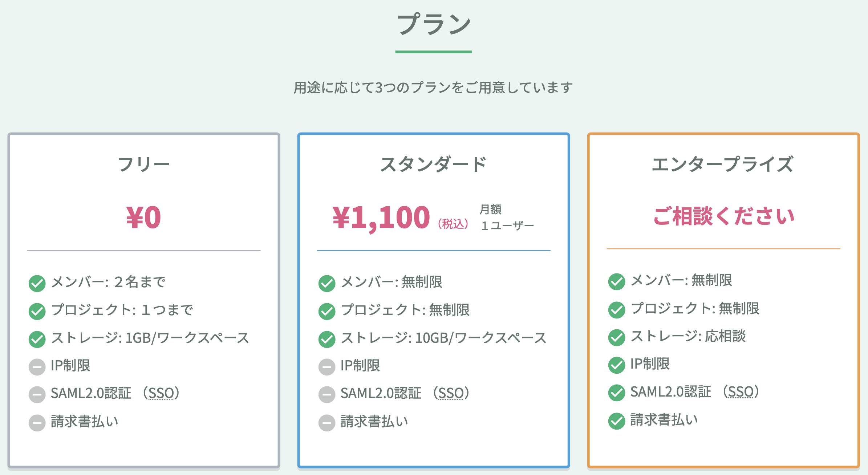Viewport: 868px width, 475px height.
Task: Select the エンタープライズ plan title
Action: [723, 164]
